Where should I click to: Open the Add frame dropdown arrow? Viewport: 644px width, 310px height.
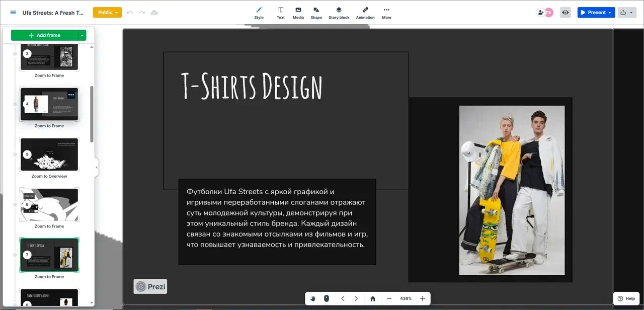[82, 35]
